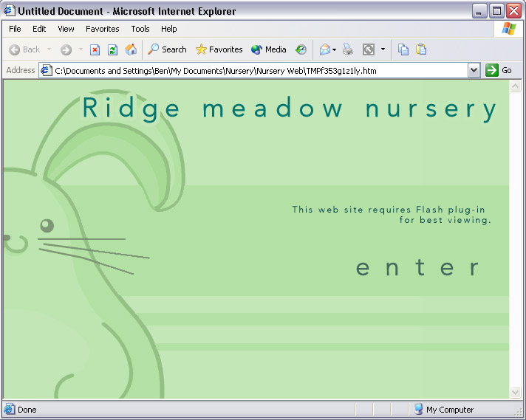Click the Copy icon in toolbar

tap(403, 49)
